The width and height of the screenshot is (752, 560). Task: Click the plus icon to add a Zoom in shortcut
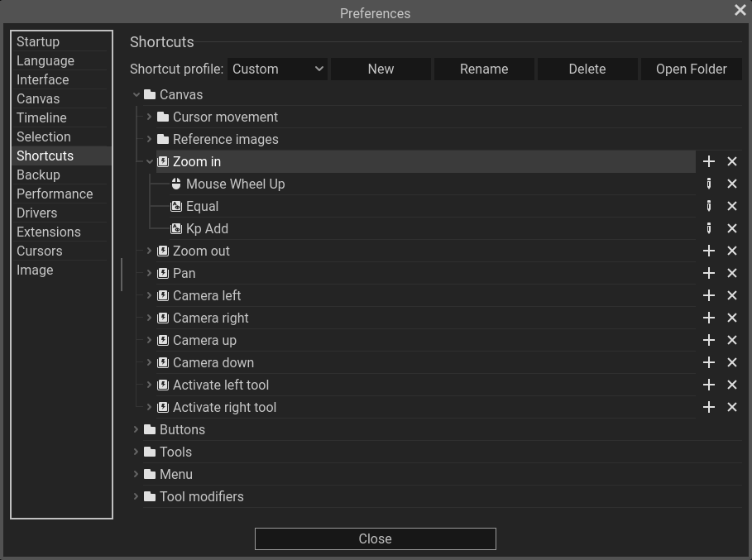tap(708, 161)
